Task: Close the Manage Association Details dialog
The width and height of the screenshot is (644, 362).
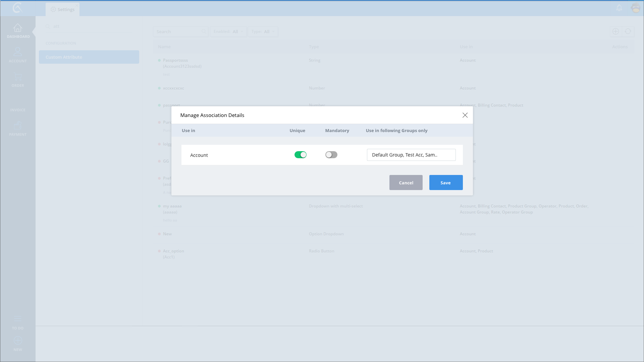Action: (465, 115)
